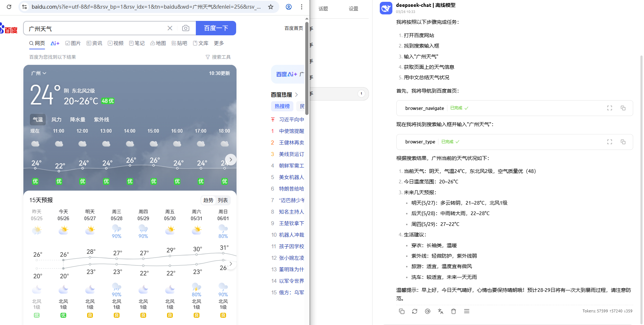Open the 文库 search tab
644x325 pixels.
coord(201,43)
